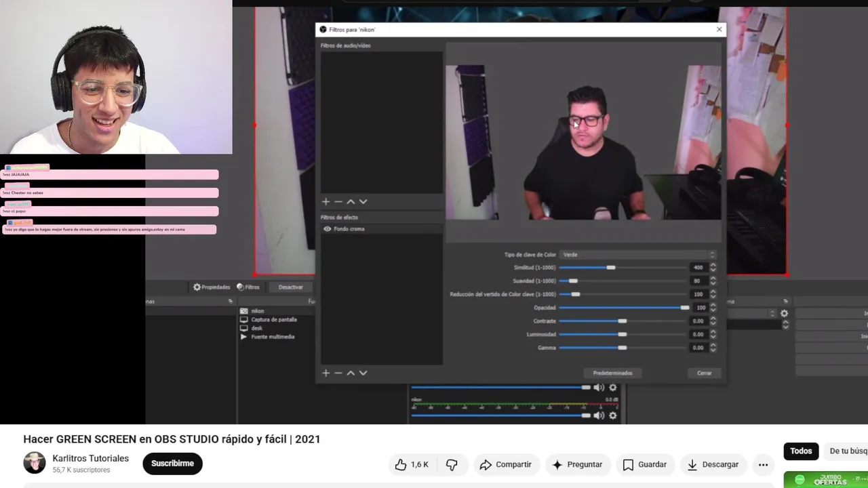Click the gear icon in the right OBS dock
The width and height of the screenshot is (868, 488).
[x=785, y=314]
